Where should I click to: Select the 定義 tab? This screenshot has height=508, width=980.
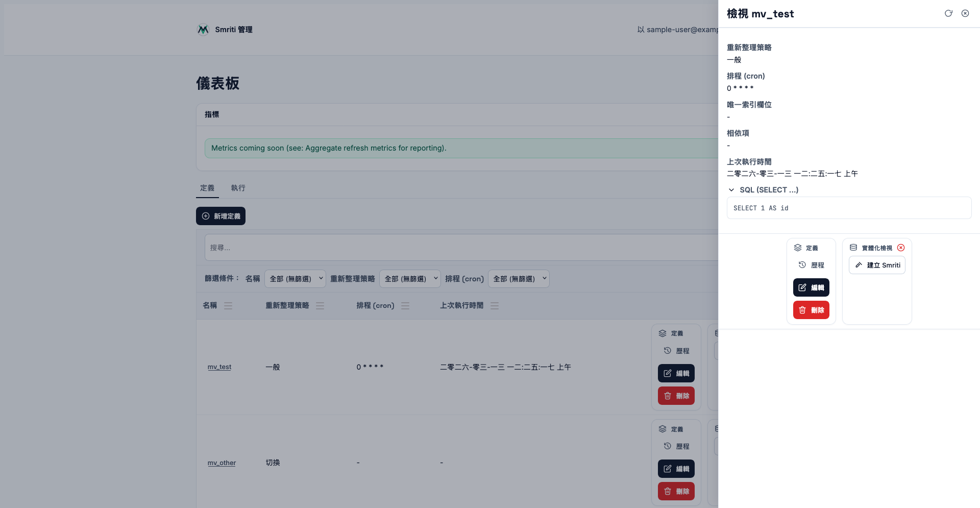click(x=207, y=188)
